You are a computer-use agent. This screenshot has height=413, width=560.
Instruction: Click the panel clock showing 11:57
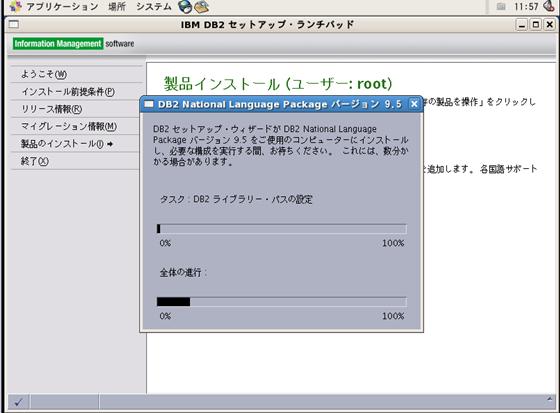(526, 6)
